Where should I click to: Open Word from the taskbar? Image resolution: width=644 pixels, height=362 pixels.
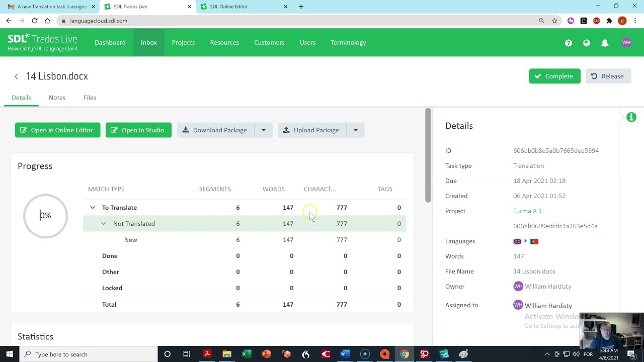click(345, 354)
